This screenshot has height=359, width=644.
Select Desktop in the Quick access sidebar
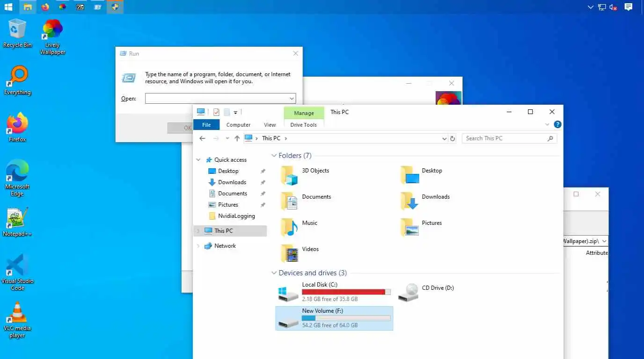click(228, 171)
